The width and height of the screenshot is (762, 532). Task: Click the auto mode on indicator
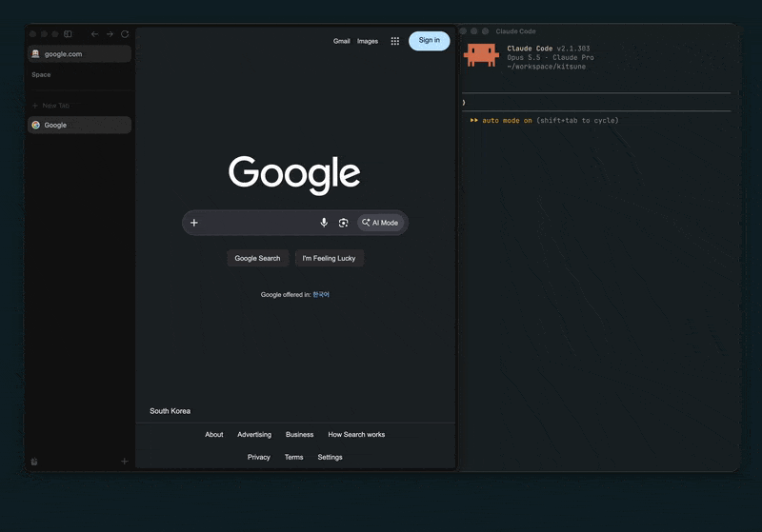[507, 120]
